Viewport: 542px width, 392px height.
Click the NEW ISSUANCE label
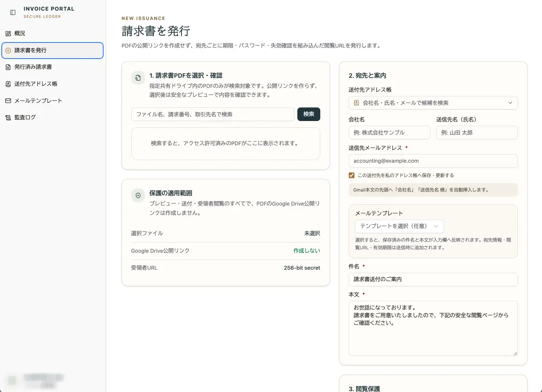[x=144, y=18]
